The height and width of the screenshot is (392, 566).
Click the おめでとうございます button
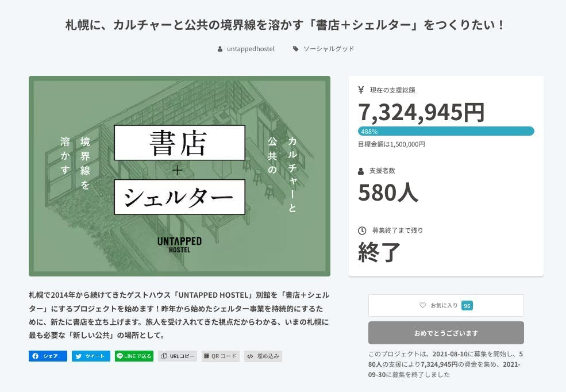tap(445, 333)
